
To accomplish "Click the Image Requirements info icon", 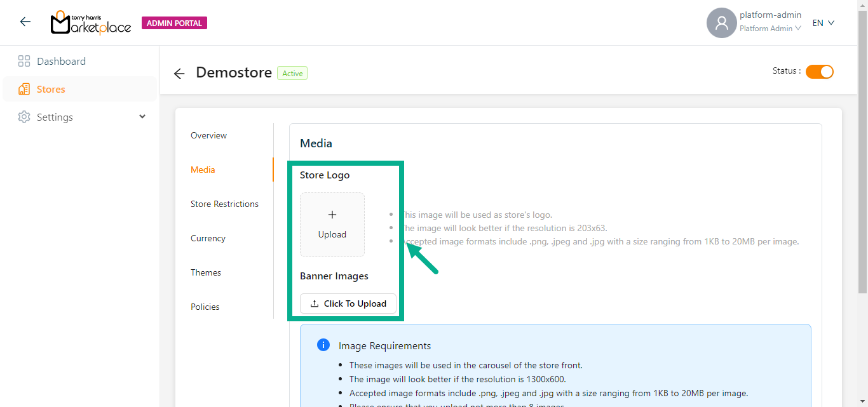I will point(323,345).
